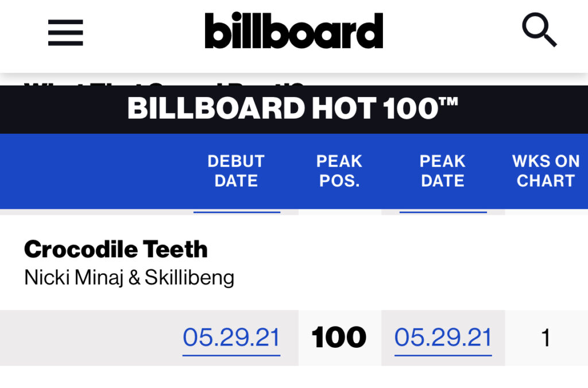Open artist Nicki Minaj & Skillibeng

pyautogui.click(x=129, y=278)
